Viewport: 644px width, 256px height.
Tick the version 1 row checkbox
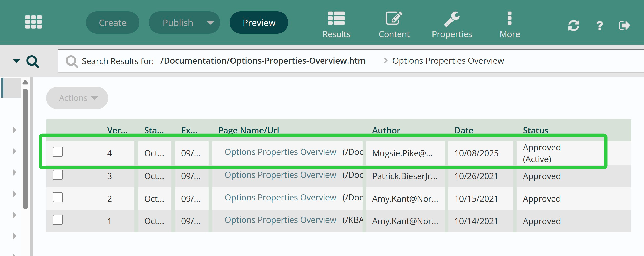point(58,220)
